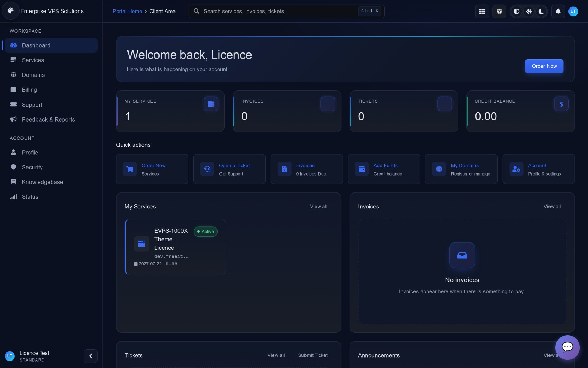Open Dashboard in the sidebar
Screen dimensions: 588x368
[x=51, y=45]
